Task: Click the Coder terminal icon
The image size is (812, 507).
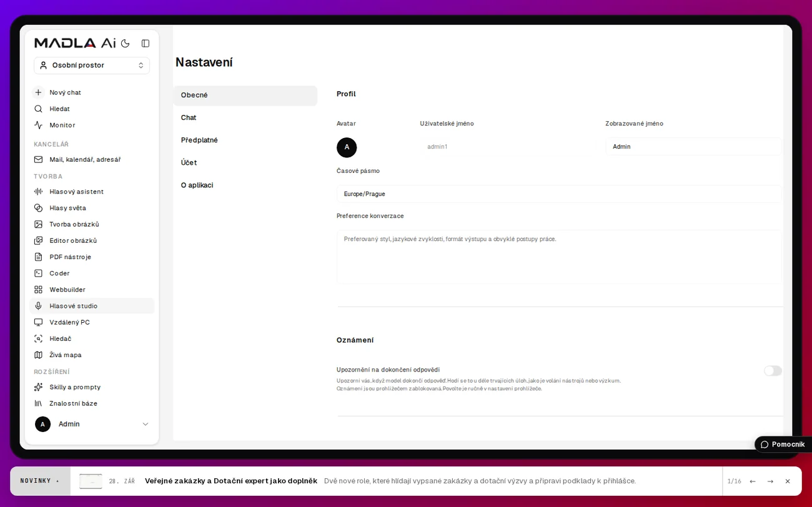Action: coord(38,273)
